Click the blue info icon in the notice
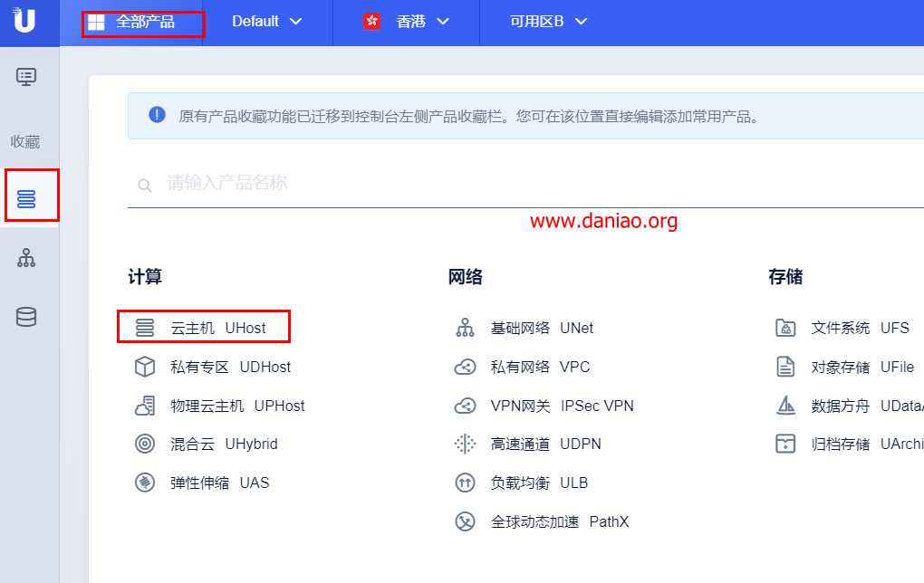Image resolution: width=924 pixels, height=583 pixels. (157, 114)
